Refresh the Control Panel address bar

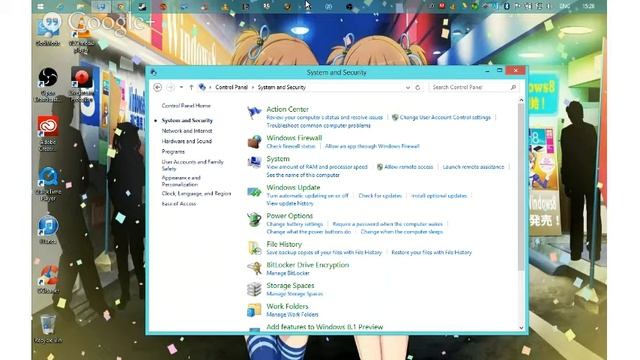coord(418,87)
